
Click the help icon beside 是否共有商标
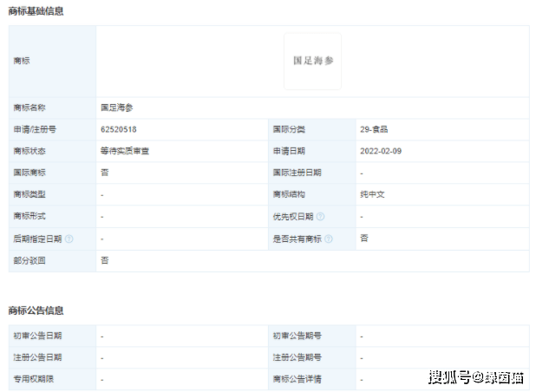329,238
